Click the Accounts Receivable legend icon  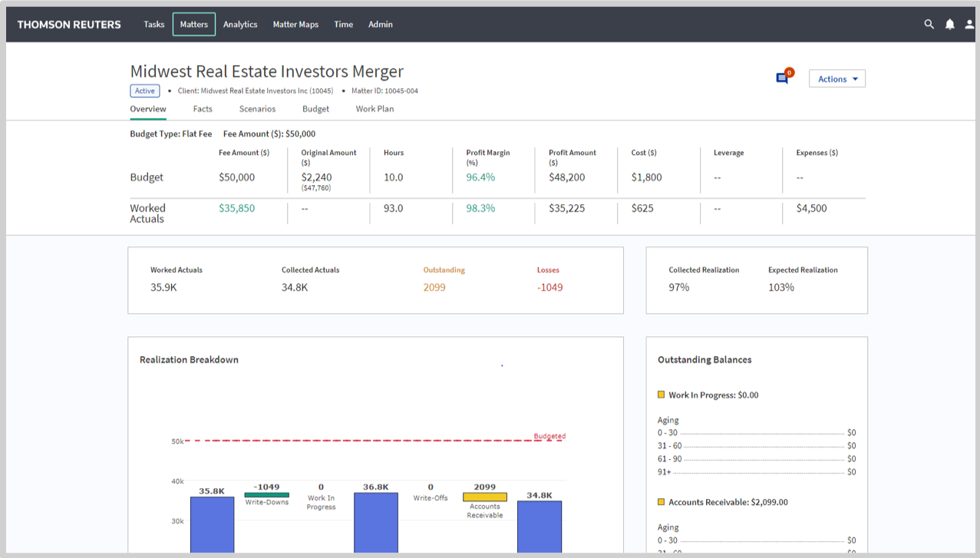coord(661,502)
